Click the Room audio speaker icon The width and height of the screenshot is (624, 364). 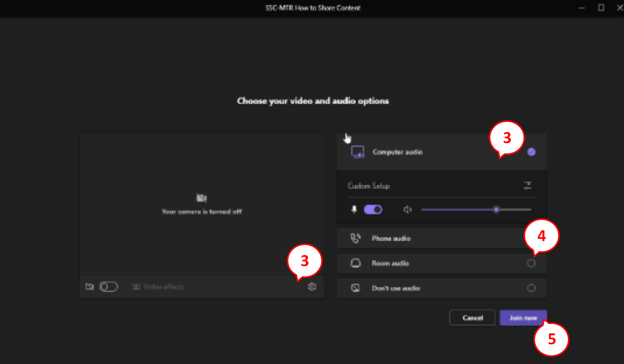[x=356, y=263]
